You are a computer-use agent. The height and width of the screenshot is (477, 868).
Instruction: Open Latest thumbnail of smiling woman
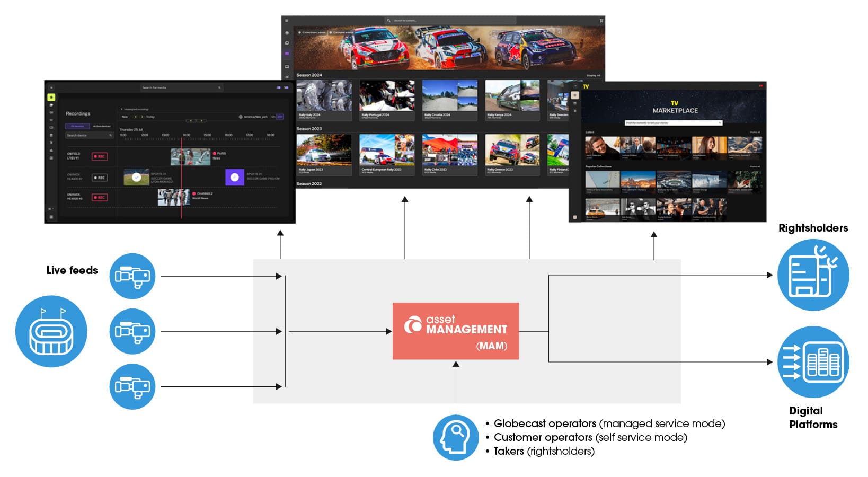point(710,148)
